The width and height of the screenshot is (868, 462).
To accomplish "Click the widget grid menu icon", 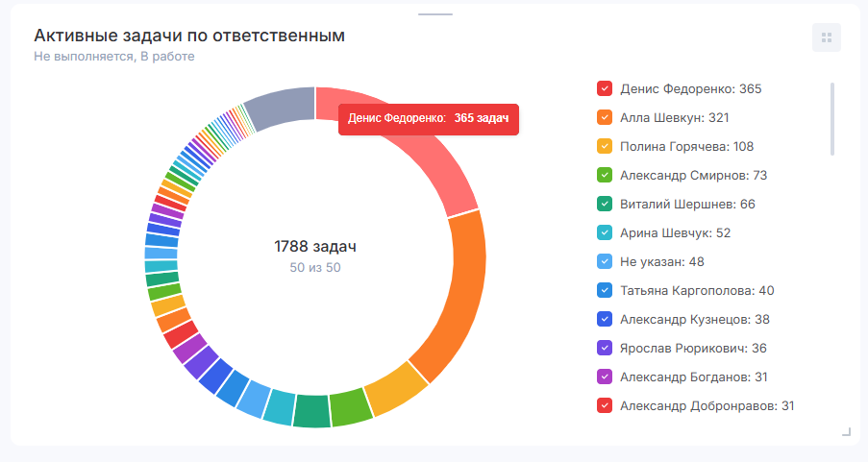I will 826,37.
